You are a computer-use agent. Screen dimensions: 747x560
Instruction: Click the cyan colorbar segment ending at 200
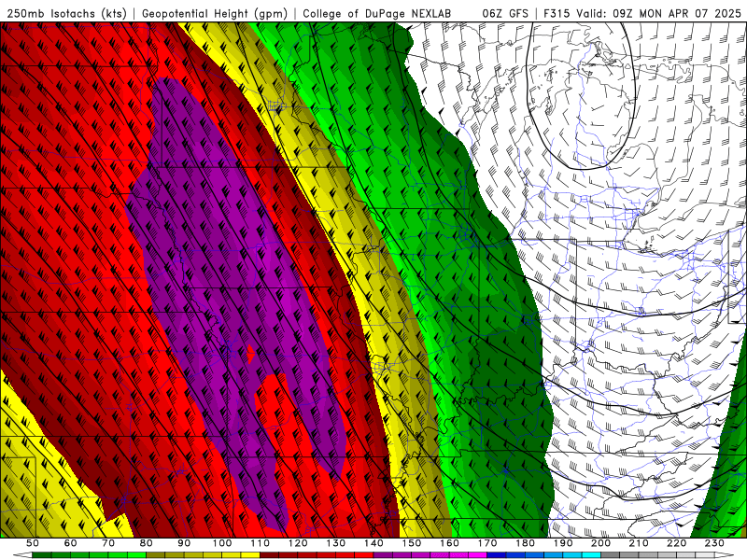coord(591,555)
